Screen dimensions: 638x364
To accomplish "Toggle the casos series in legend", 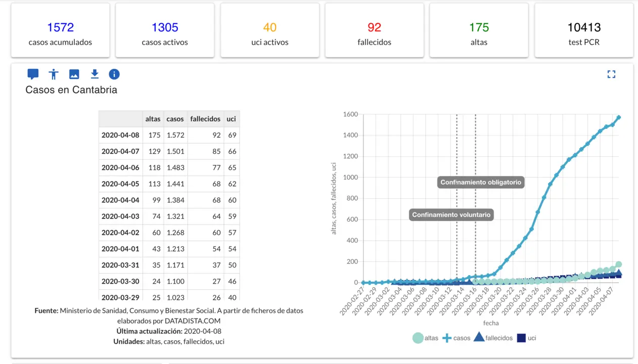I will 456,338.
